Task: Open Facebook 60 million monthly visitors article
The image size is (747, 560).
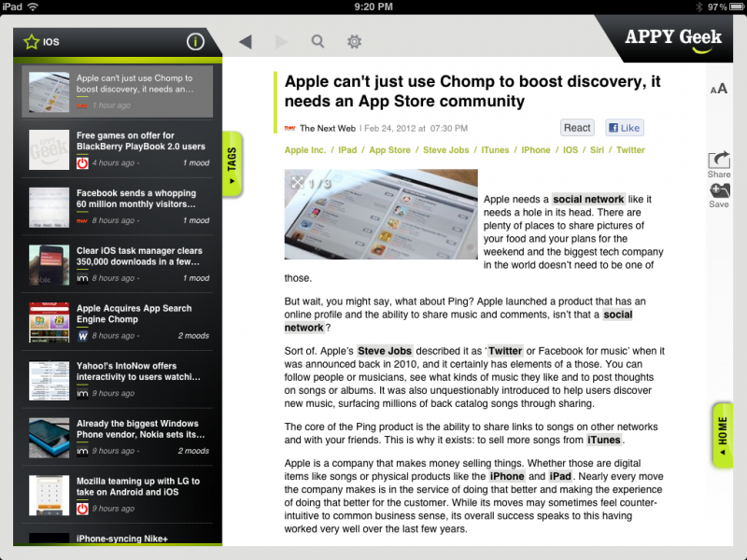Action: click(x=118, y=206)
